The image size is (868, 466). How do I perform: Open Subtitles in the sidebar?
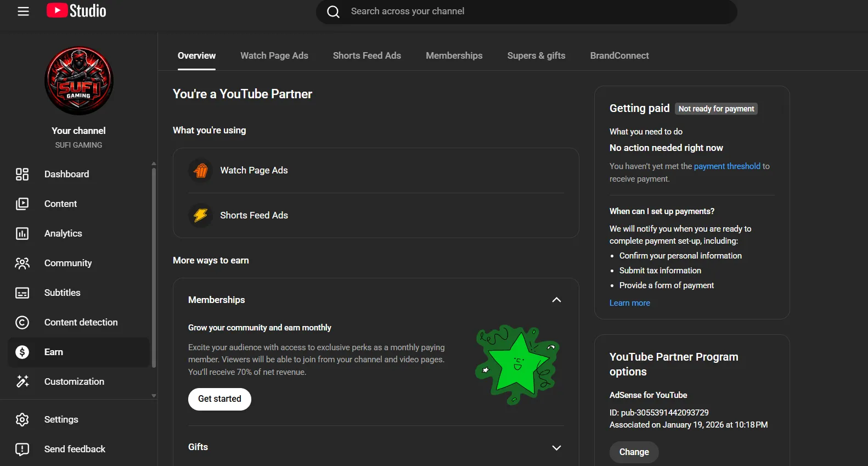click(79, 293)
